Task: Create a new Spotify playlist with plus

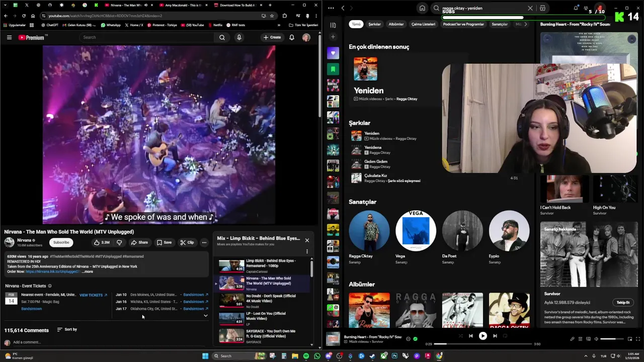Action: click(333, 37)
